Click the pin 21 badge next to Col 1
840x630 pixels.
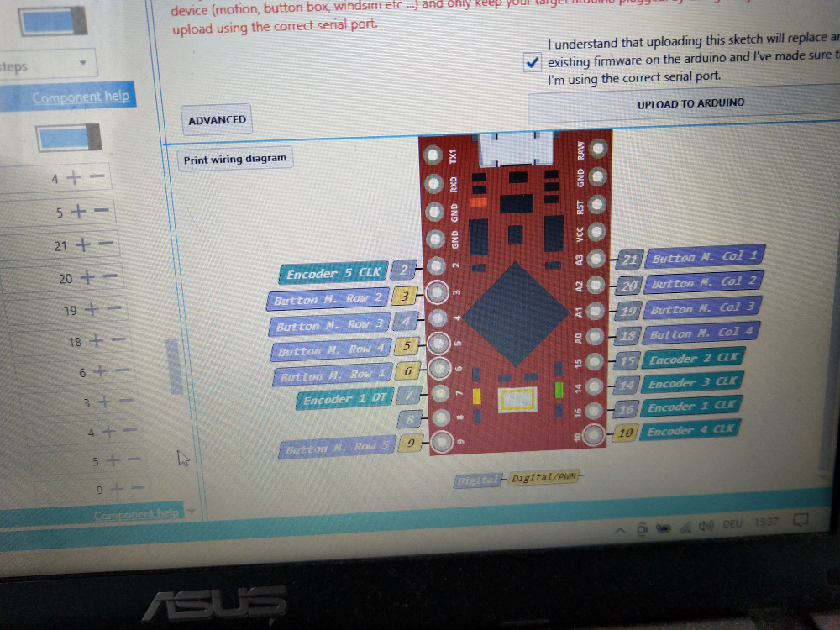pos(629,260)
